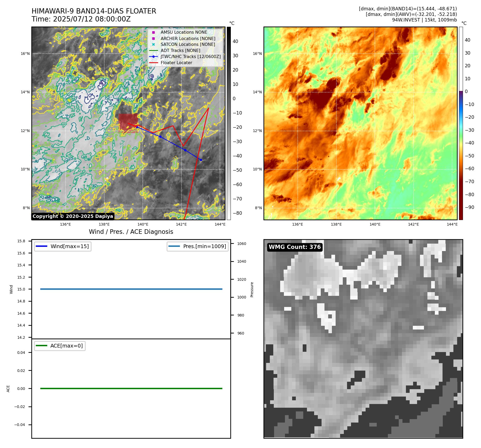
Task: Click the grayscale temperature colorbar
Action: (229, 123)
